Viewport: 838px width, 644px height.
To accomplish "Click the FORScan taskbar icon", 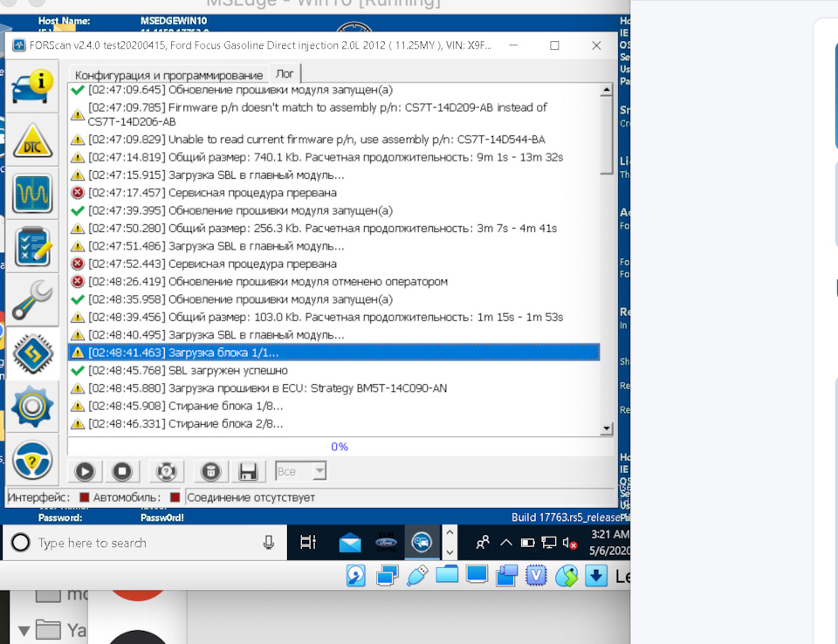I will point(422,543).
